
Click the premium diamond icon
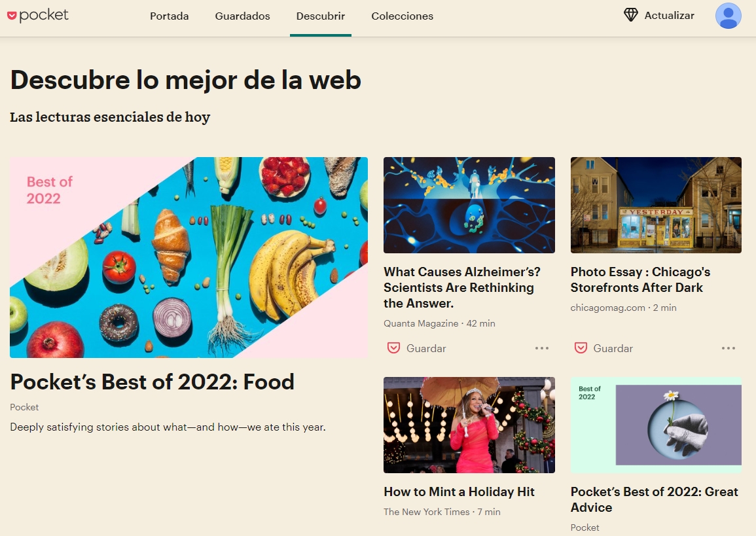pos(630,15)
